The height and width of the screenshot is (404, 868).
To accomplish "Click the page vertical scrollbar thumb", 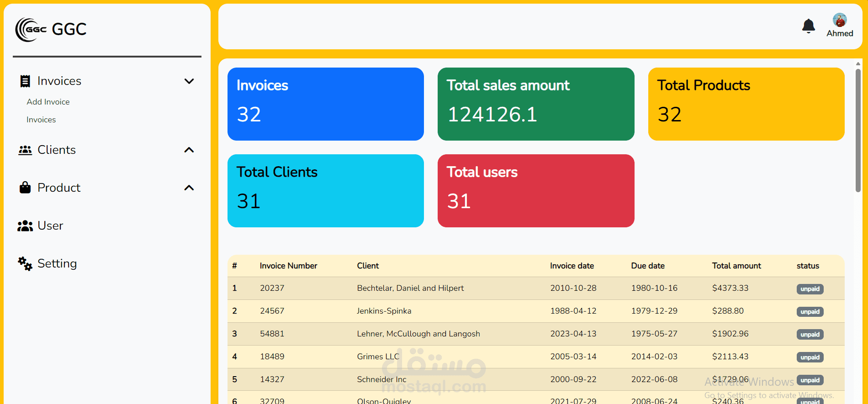I will (x=858, y=130).
